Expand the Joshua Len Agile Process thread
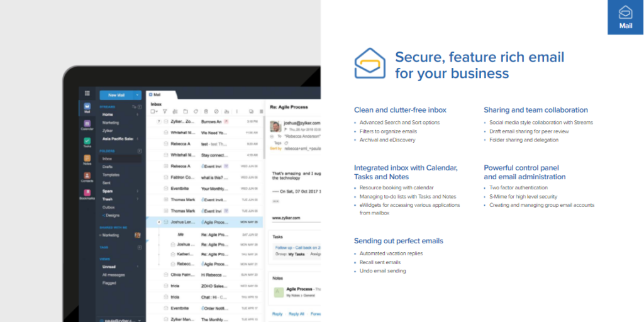Viewport: 644px width, 322px height. [158, 222]
